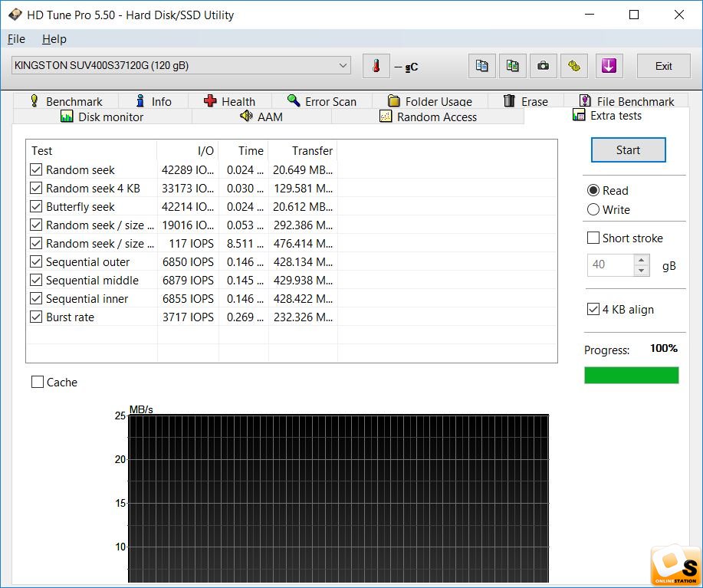
Task: Select the 117 IOPS value cell
Action: click(188, 243)
